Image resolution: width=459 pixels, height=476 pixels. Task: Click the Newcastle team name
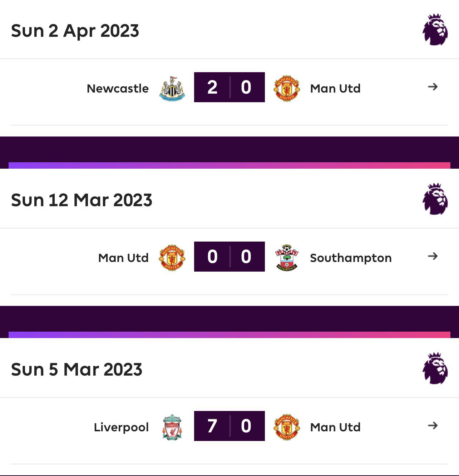[x=118, y=88]
